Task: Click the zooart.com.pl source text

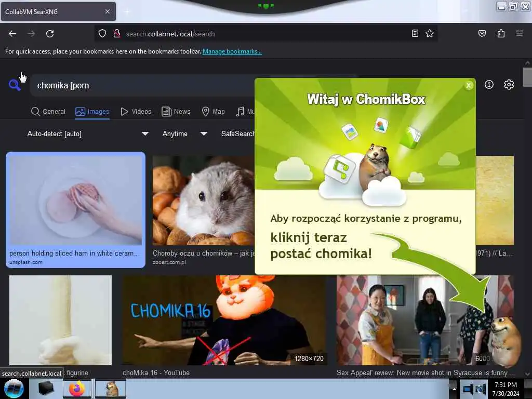Action: point(169,262)
